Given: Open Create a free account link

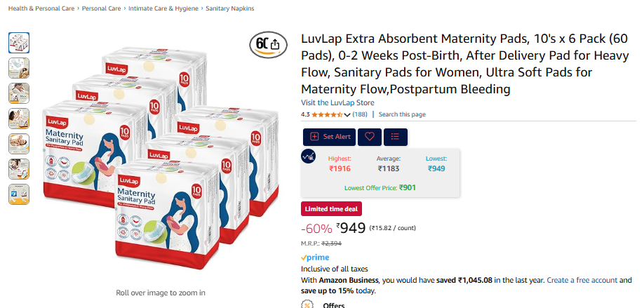Looking at the screenshot, I should pyautogui.click(x=582, y=280).
